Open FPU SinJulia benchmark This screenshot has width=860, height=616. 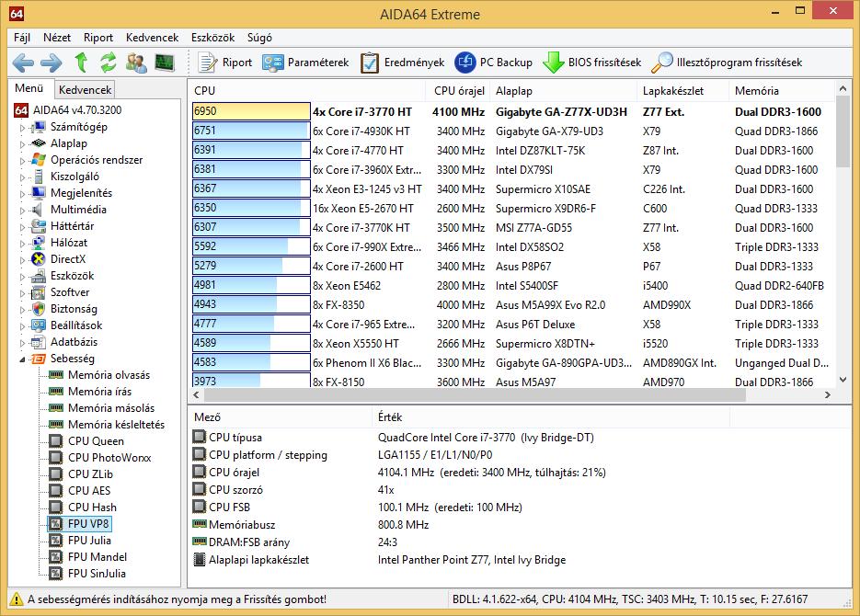(x=97, y=574)
